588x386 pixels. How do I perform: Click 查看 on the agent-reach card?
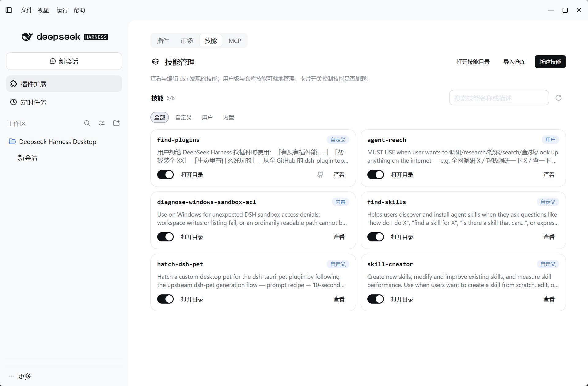(x=549, y=175)
